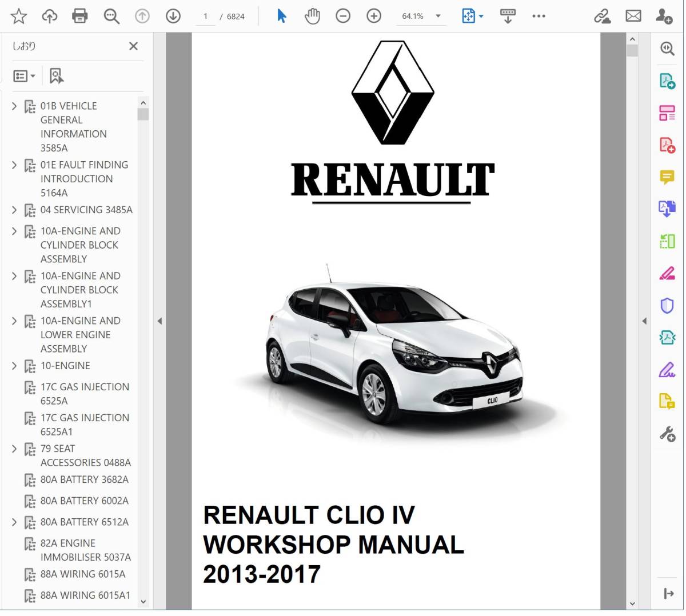Expand 10A-ENGINE AND CYLINDER BLOCK ASSEMBLY1 bookmark

coord(14,276)
